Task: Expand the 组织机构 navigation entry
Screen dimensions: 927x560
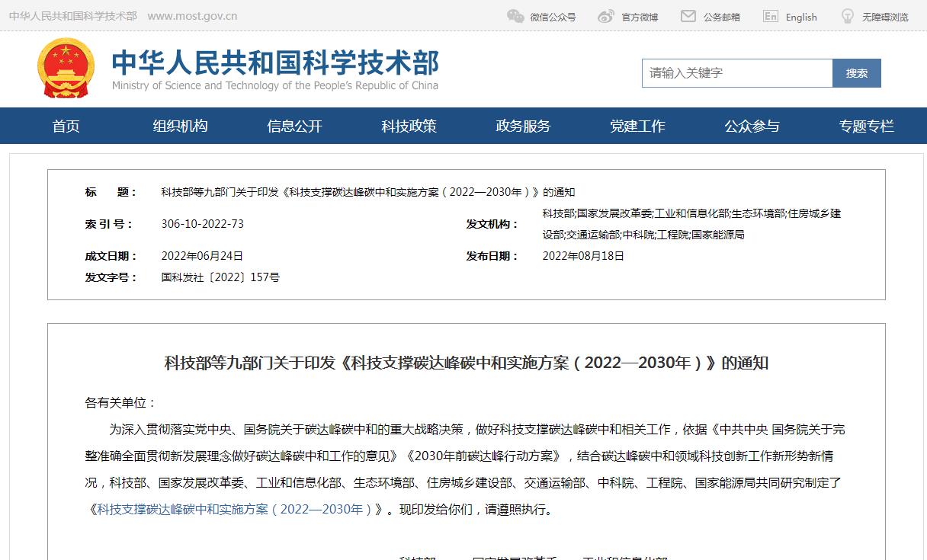Action: [x=180, y=126]
